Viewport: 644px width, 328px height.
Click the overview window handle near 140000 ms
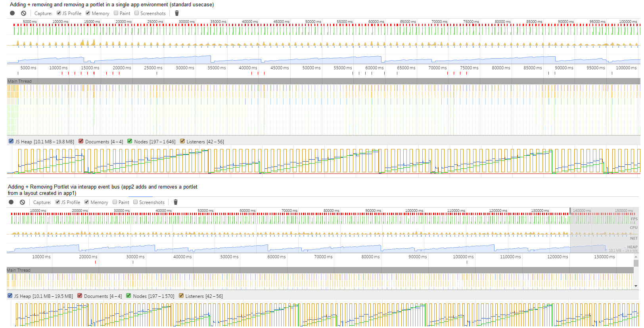pos(571,210)
